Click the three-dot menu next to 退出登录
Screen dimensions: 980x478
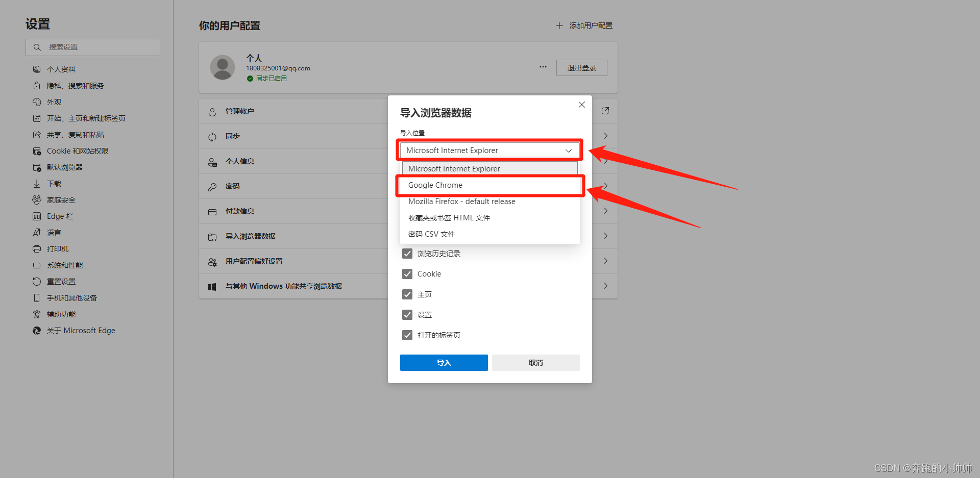click(x=543, y=67)
